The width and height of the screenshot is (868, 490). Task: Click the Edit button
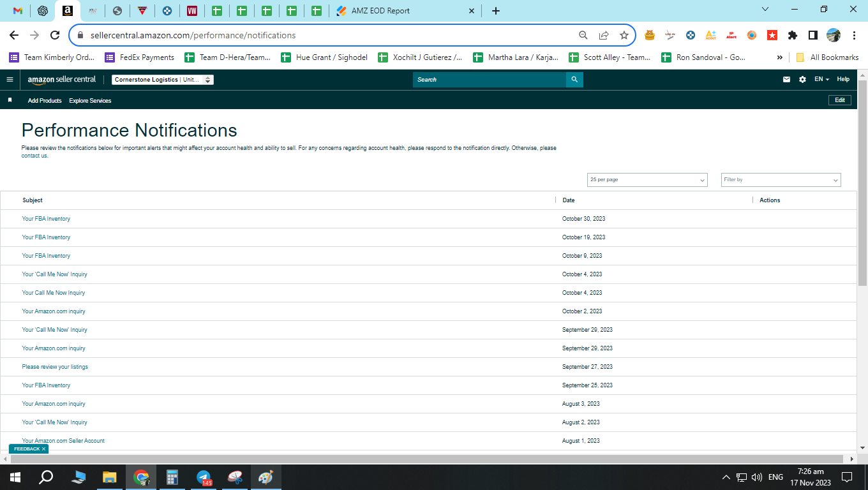click(x=840, y=100)
